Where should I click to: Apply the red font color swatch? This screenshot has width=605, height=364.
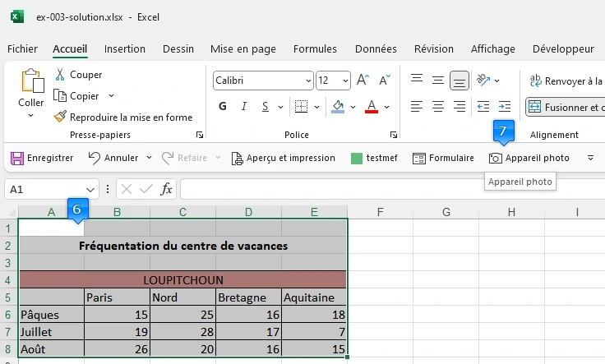(371, 107)
